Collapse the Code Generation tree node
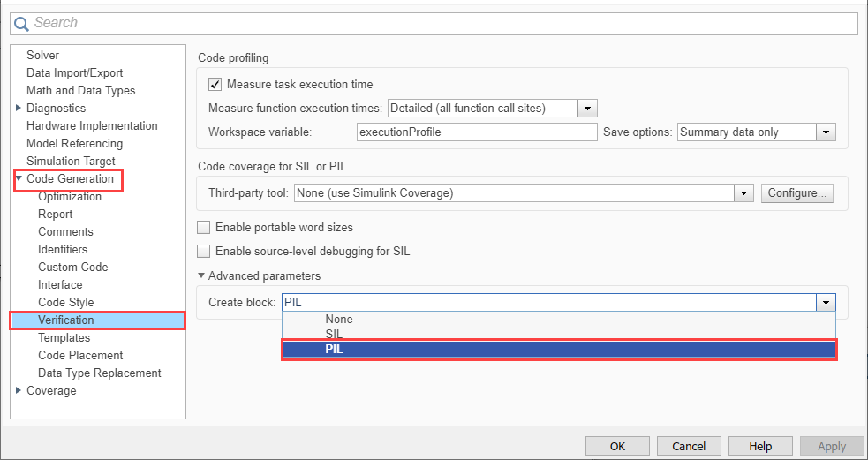The height and width of the screenshot is (460, 868). click(19, 179)
